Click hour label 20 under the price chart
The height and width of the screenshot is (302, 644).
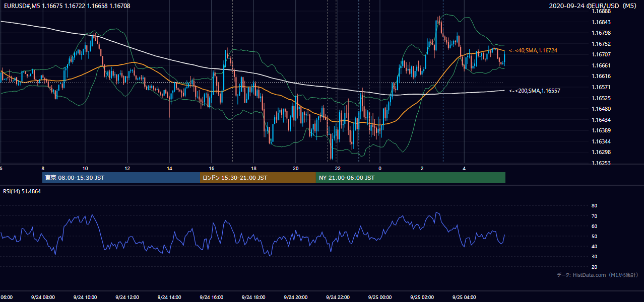296,168
